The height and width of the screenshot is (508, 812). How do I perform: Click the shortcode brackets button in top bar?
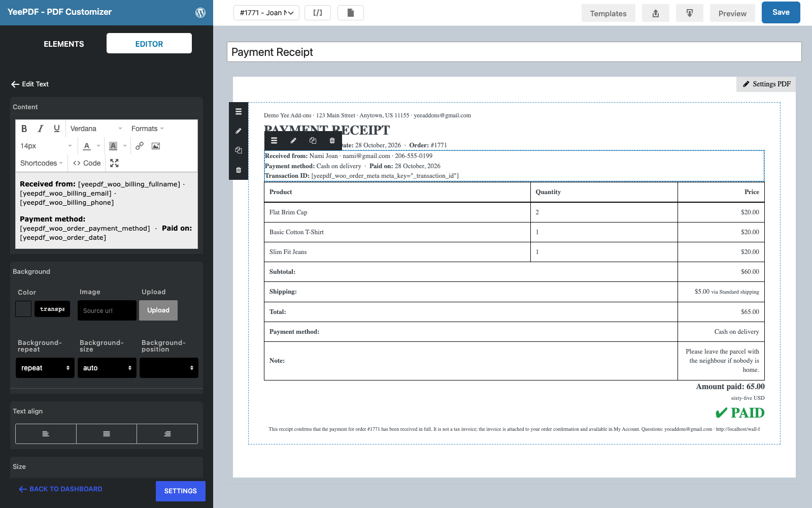[318, 13]
